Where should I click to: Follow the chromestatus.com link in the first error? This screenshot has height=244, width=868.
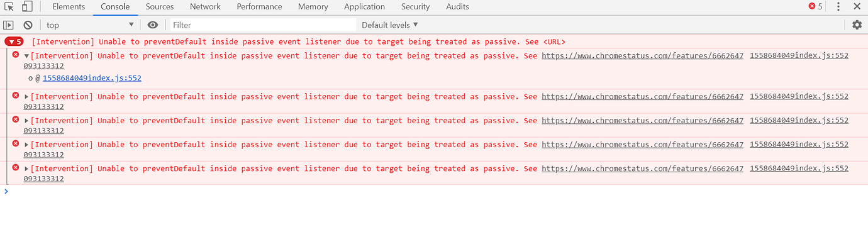642,55
